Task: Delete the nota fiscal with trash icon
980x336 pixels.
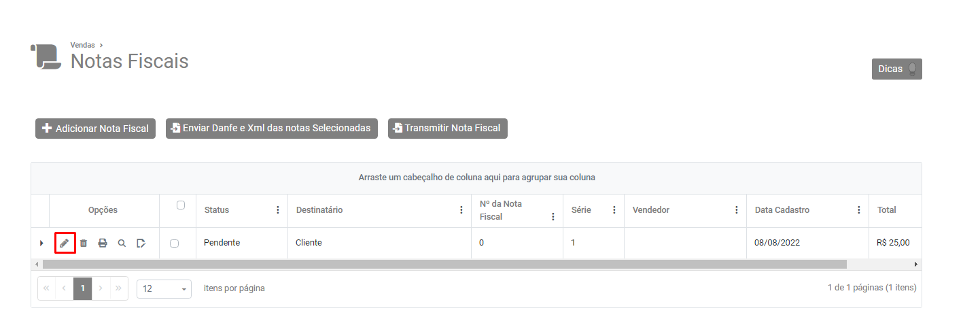Action: (84, 243)
